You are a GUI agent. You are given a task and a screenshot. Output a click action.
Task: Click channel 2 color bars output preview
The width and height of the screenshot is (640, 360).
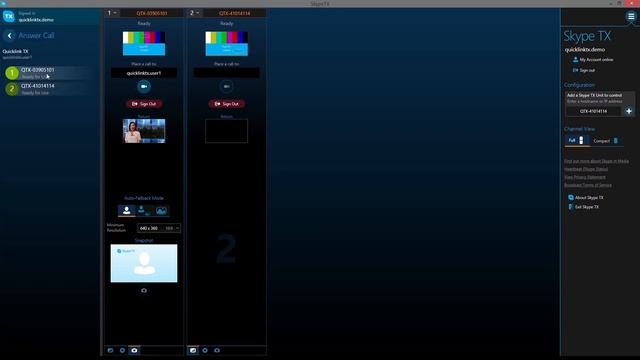(227, 43)
